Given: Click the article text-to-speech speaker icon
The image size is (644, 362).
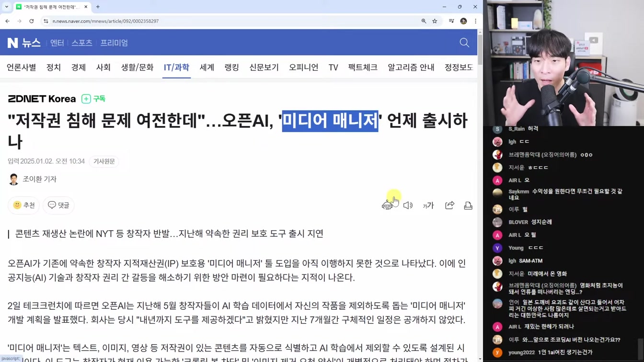Looking at the screenshot, I should (408, 205).
